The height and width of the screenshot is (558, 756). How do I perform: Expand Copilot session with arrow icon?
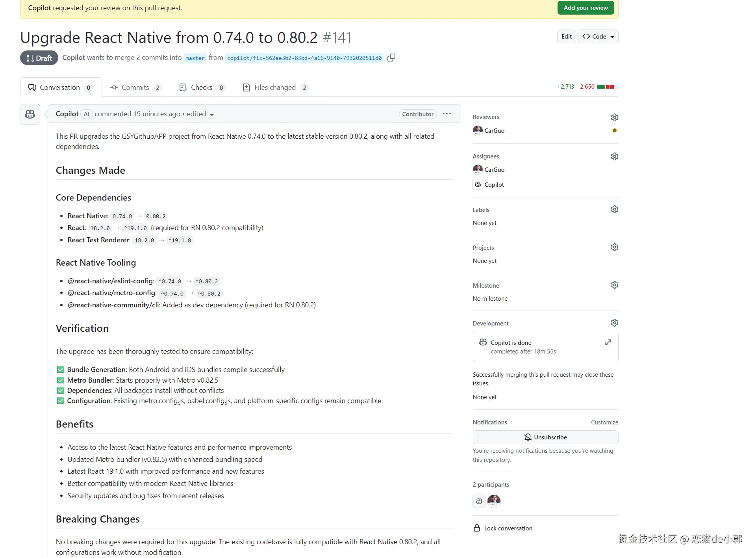coord(608,342)
